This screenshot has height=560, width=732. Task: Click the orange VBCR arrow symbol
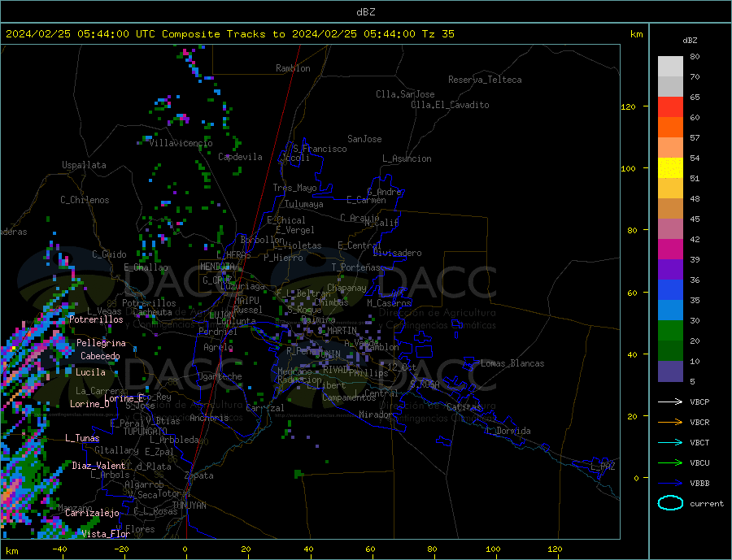670,423
